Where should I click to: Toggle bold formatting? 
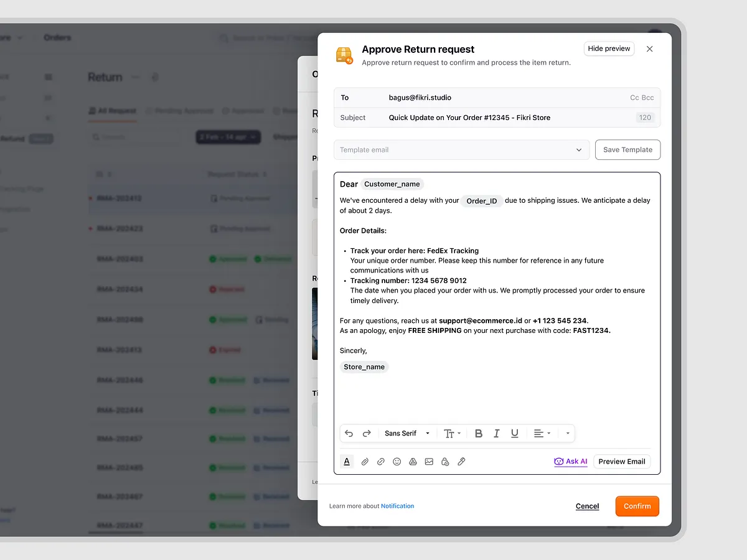click(x=478, y=433)
